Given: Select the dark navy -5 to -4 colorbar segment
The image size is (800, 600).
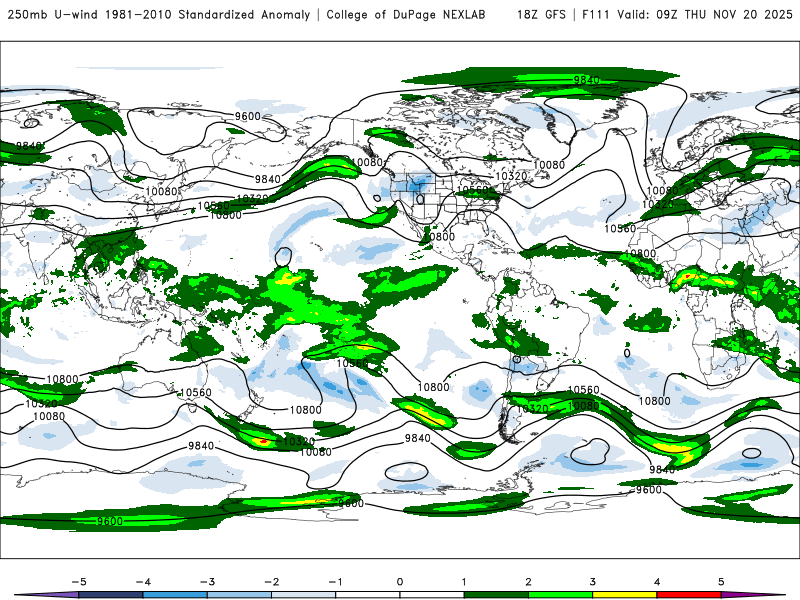Looking at the screenshot, I should pyautogui.click(x=111, y=595).
